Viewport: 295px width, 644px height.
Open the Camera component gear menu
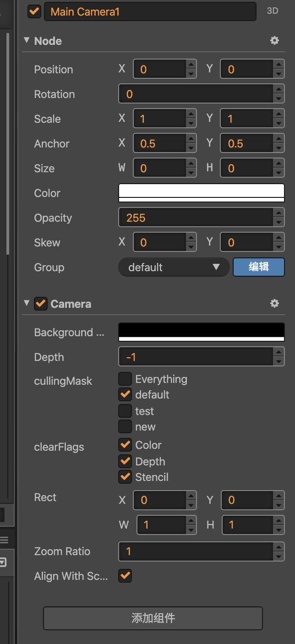[x=274, y=304]
